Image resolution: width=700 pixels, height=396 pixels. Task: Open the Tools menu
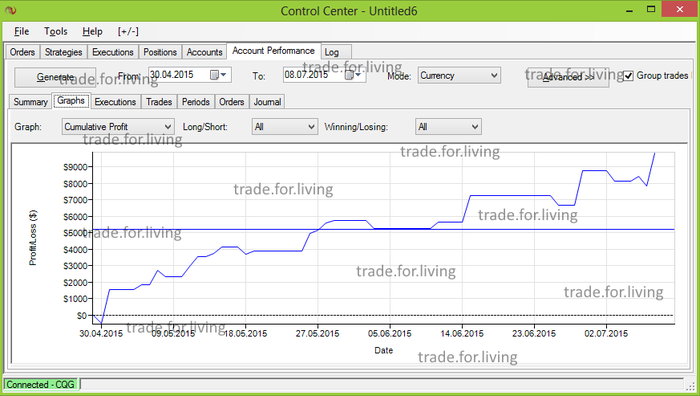coord(55,31)
